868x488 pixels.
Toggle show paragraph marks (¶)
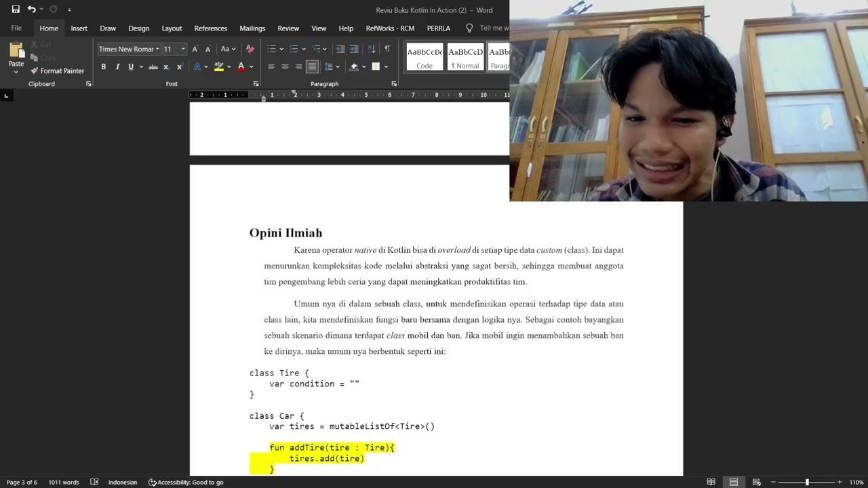tap(387, 49)
